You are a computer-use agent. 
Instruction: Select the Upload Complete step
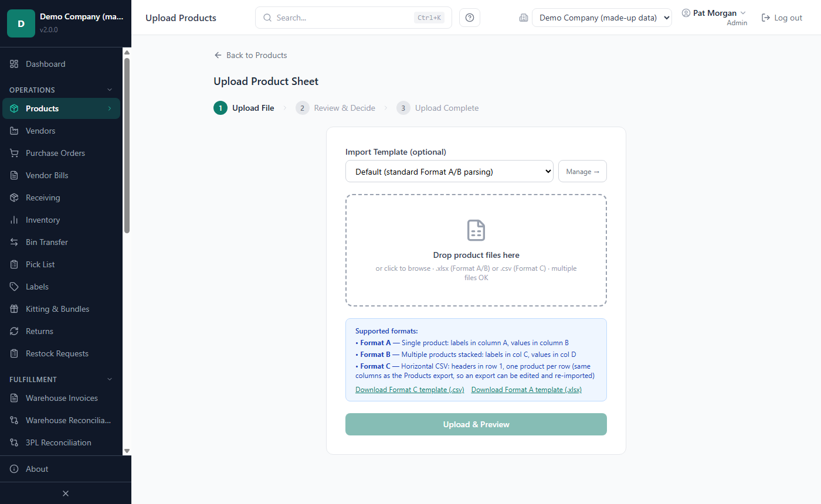[x=437, y=108]
